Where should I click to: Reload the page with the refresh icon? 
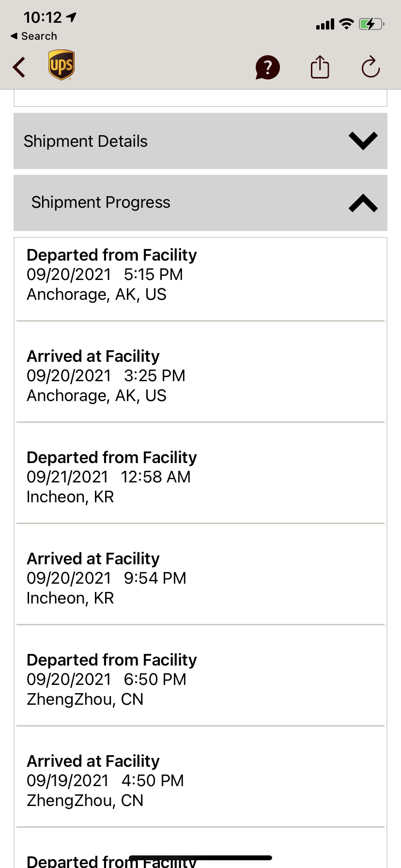tap(370, 67)
